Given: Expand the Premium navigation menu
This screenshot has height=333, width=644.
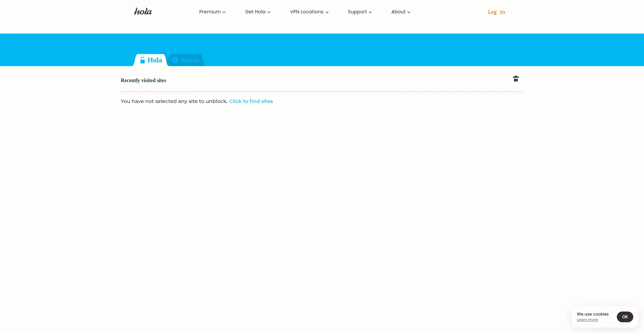Looking at the screenshot, I should [x=210, y=12].
